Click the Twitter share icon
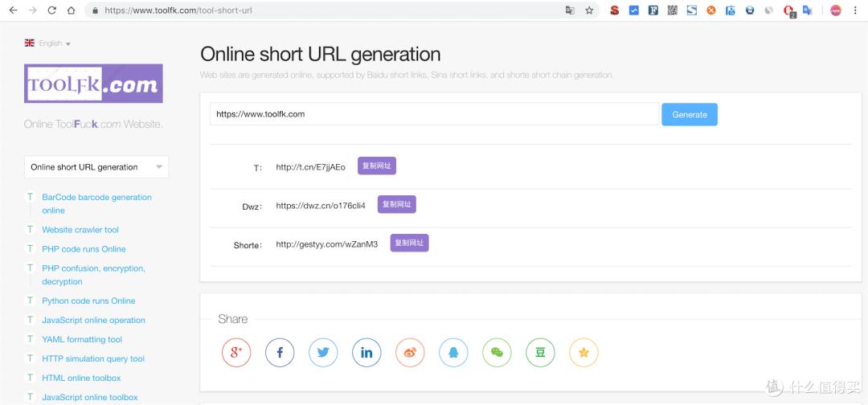 [x=323, y=352]
